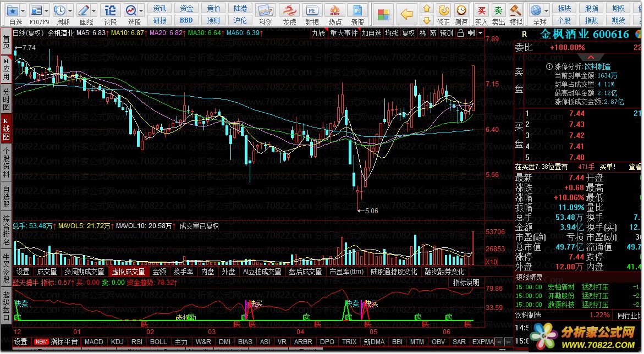Viewport: 644px width, 354px height.
Task: Switch to 个股资料 side tab
Action: click(x=6, y=163)
